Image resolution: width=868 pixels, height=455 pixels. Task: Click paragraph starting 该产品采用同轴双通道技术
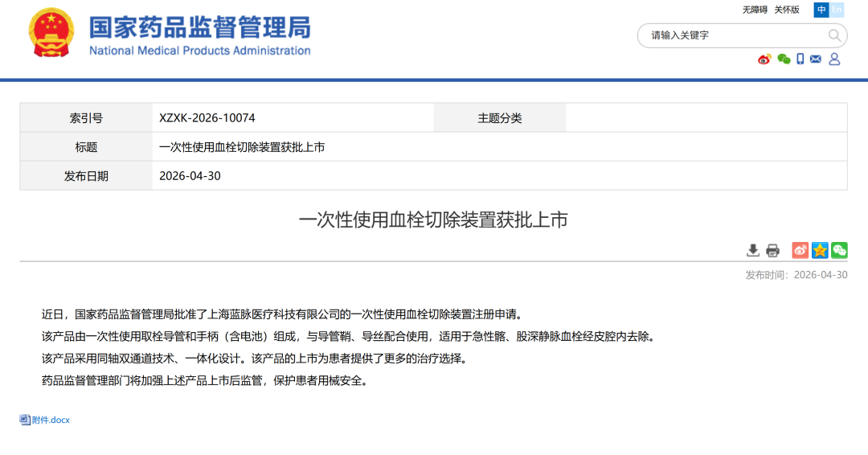tap(257, 359)
